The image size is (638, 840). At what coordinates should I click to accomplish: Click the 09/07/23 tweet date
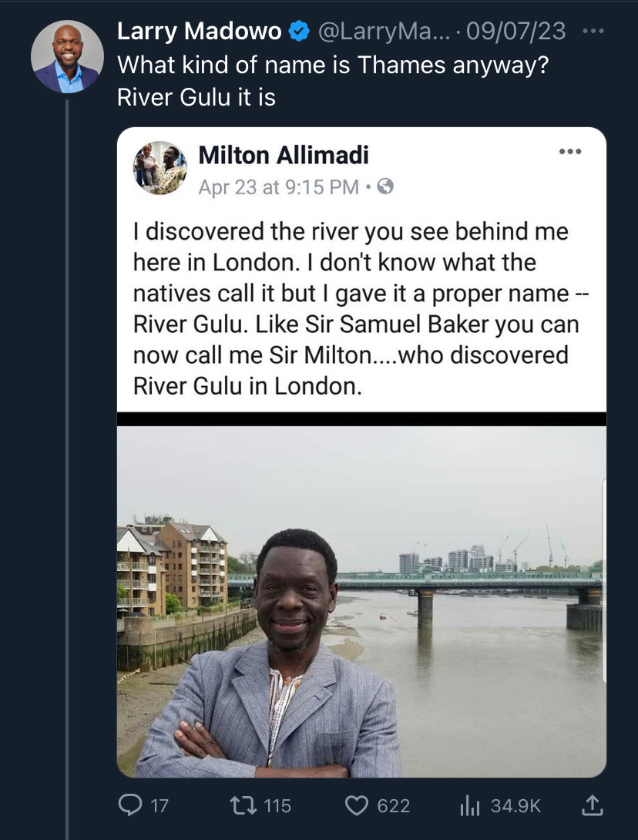516,32
